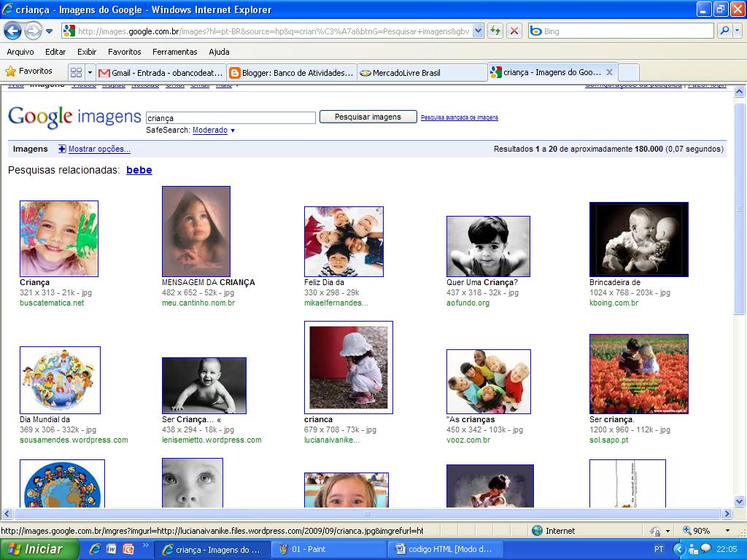Open the Favoritos menu
The width and height of the screenshot is (747, 560).
pyautogui.click(x=124, y=52)
